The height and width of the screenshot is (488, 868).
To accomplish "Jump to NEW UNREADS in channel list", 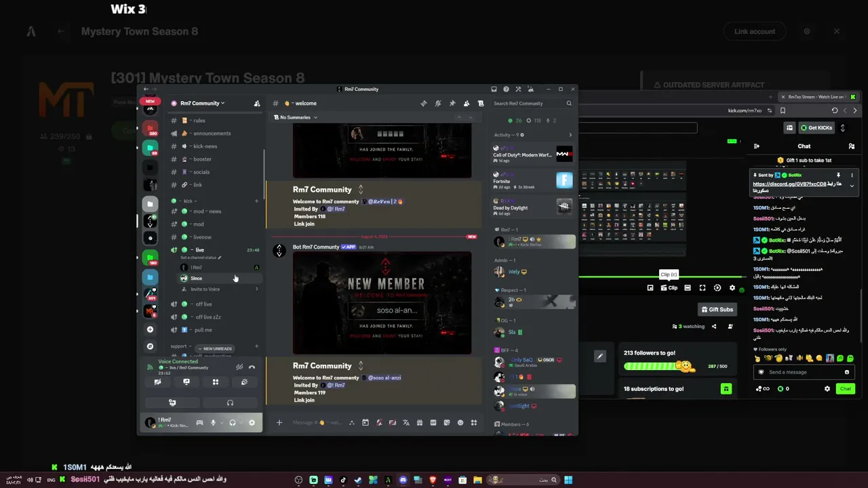I will [x=214, y=348].
